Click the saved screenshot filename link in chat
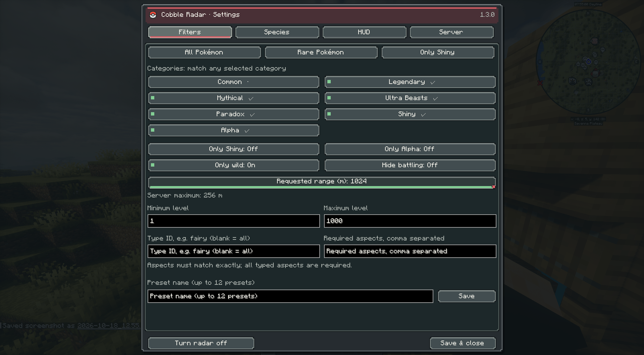 tap(109, 326)
